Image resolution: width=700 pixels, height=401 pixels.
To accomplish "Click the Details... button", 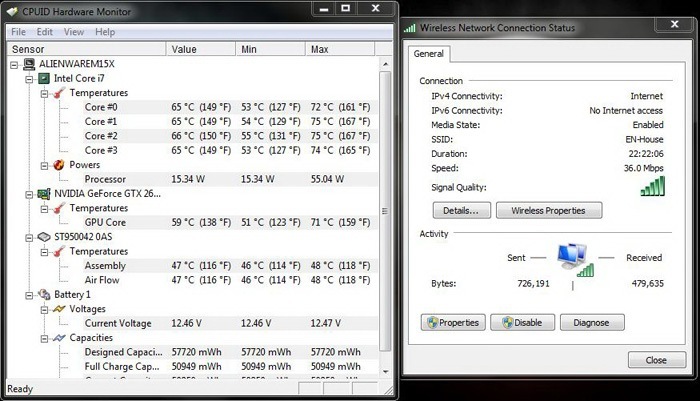I will [x=461, y=211].
